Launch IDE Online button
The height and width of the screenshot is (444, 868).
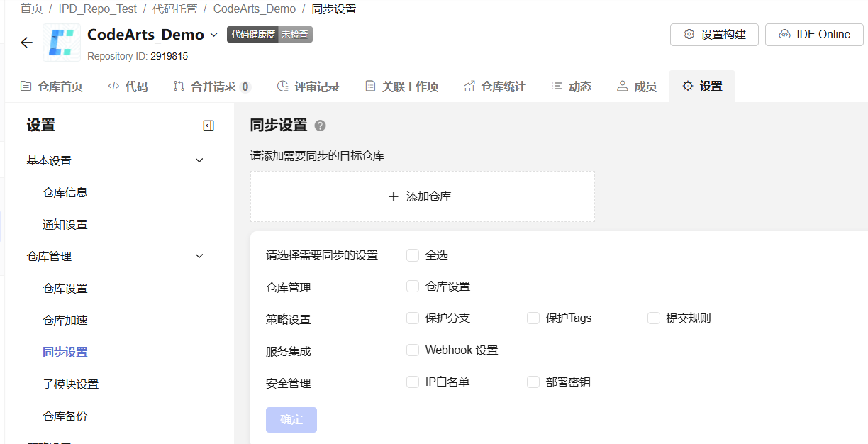point(814,35)
